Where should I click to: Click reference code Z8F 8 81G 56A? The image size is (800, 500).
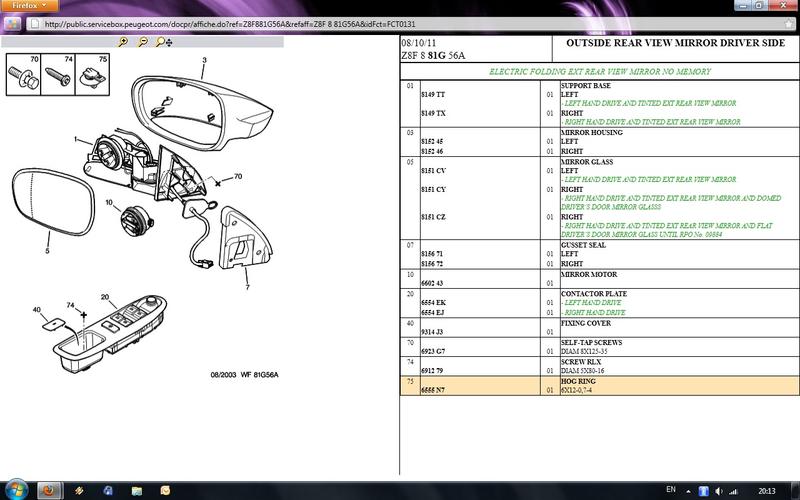433,56
